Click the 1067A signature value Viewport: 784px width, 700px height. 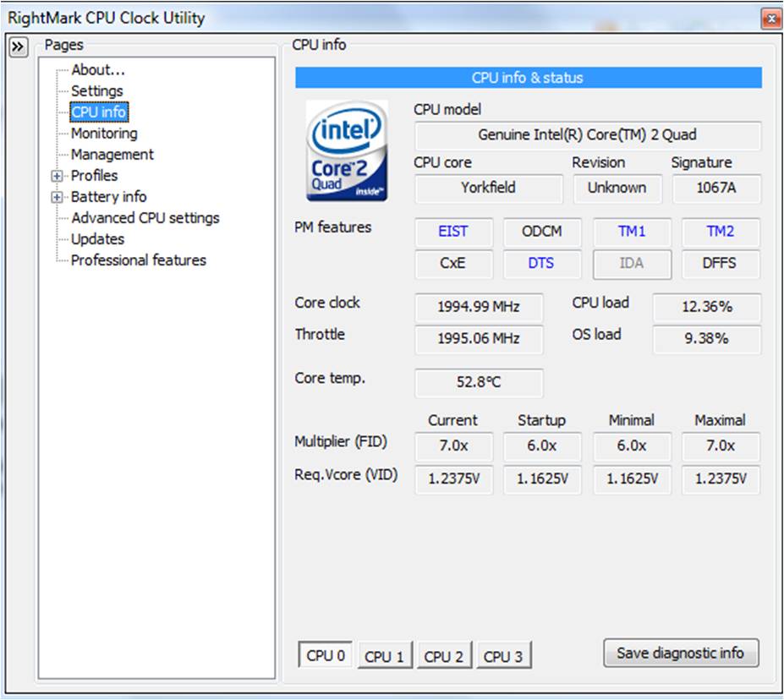716,188
